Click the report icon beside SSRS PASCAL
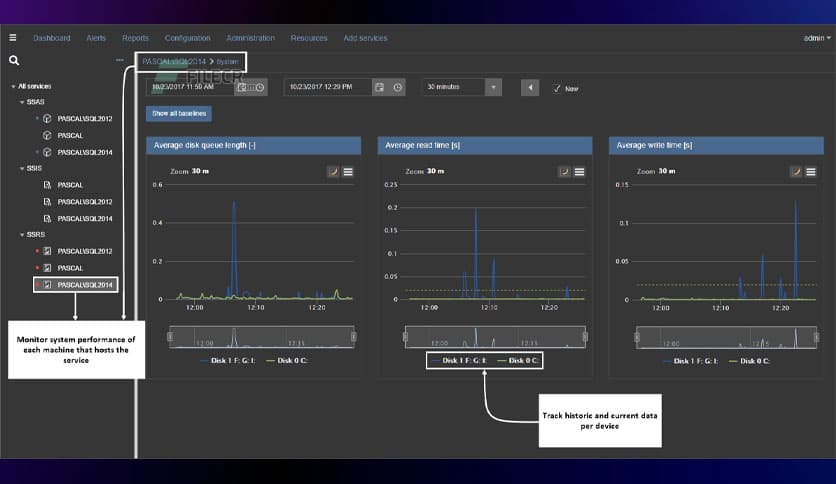Viewport: 836px width, 484px height. click(x=47, y=268)
